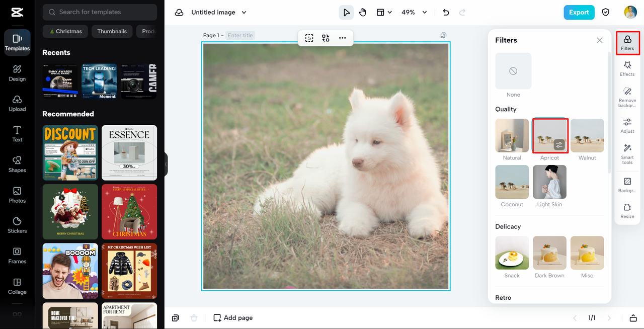644x329 pixels.
Task: Click the Search for templates field
Action: [x=100, y=12]
